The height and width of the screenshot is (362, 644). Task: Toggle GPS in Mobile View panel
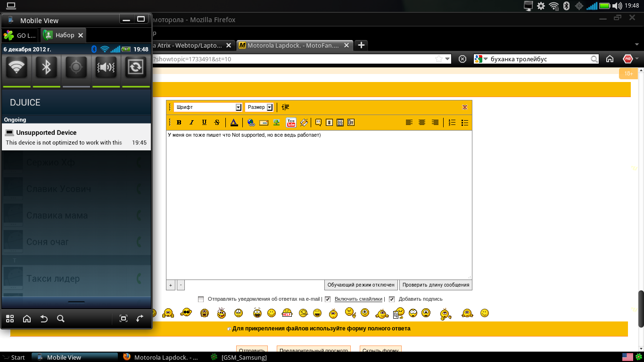coord(76,68)
